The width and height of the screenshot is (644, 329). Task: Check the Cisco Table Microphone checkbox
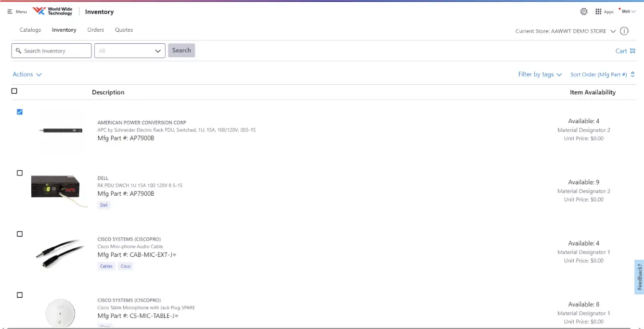(20, 295)
